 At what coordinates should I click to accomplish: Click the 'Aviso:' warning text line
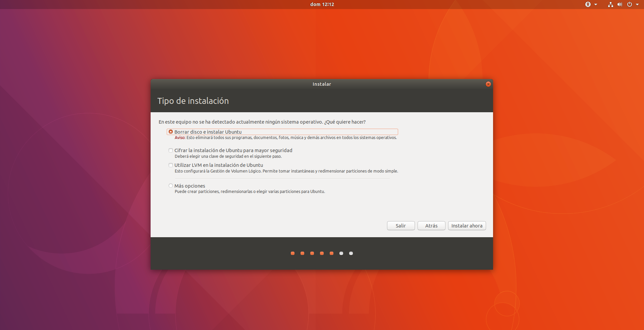point(286,138)
